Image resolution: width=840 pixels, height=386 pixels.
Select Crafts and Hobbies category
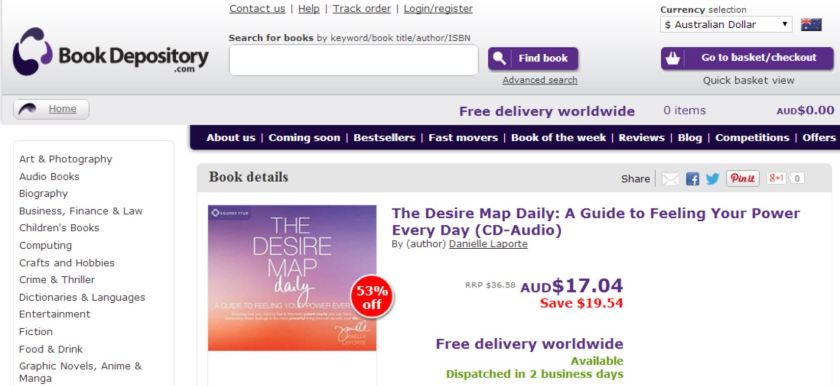pyautogui.click(x=66, y=262)
